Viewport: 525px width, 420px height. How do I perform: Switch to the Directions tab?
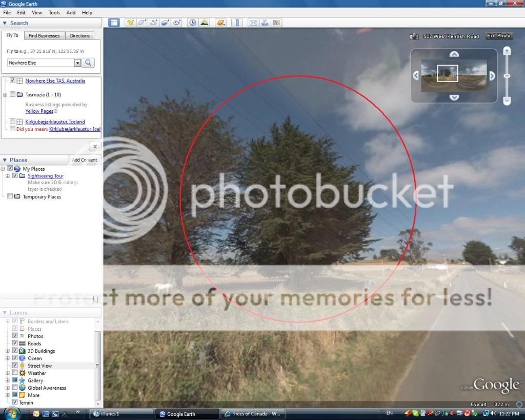tap(79, 35)
